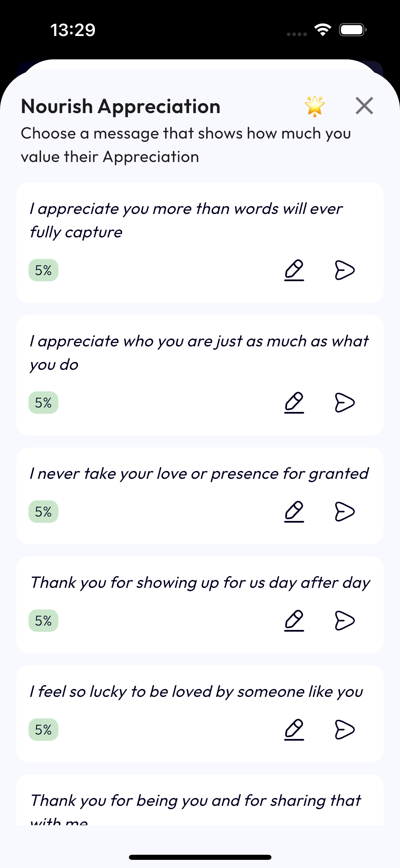Select "Thank you for showing up" message text
The image size is (400, 868).
[x=200, y=583]
